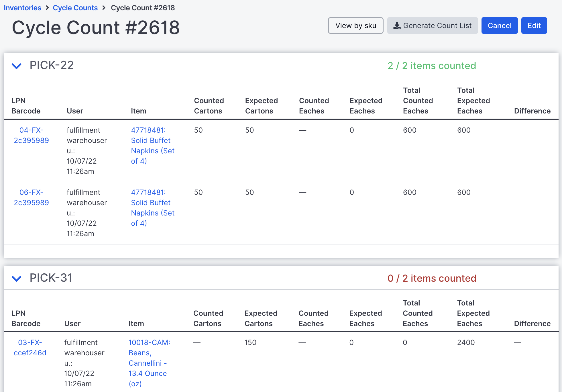Switch to View by sku
This screenshot has height=392, width=562.
tap(355, 26)
